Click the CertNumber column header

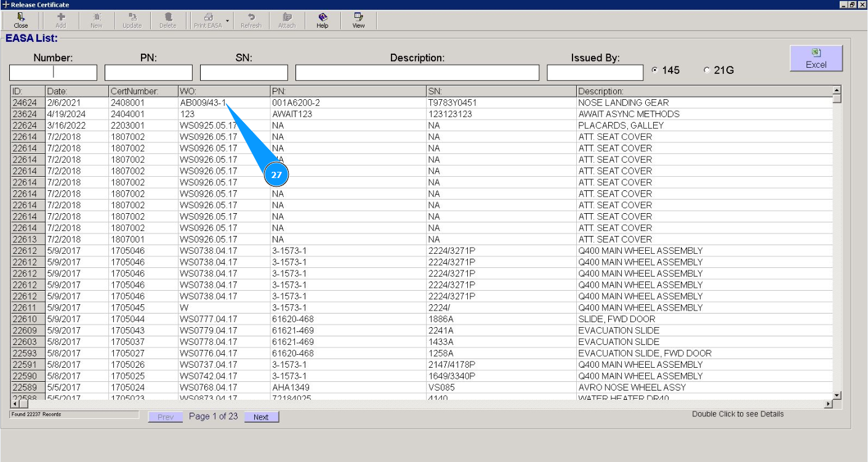[143, 91]
